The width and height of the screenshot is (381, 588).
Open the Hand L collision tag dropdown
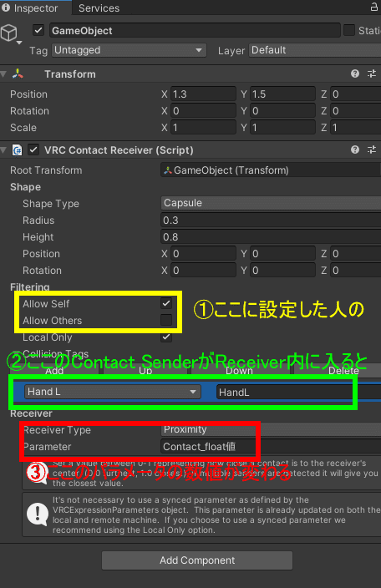pyautogui.click(x=113, y=392)
